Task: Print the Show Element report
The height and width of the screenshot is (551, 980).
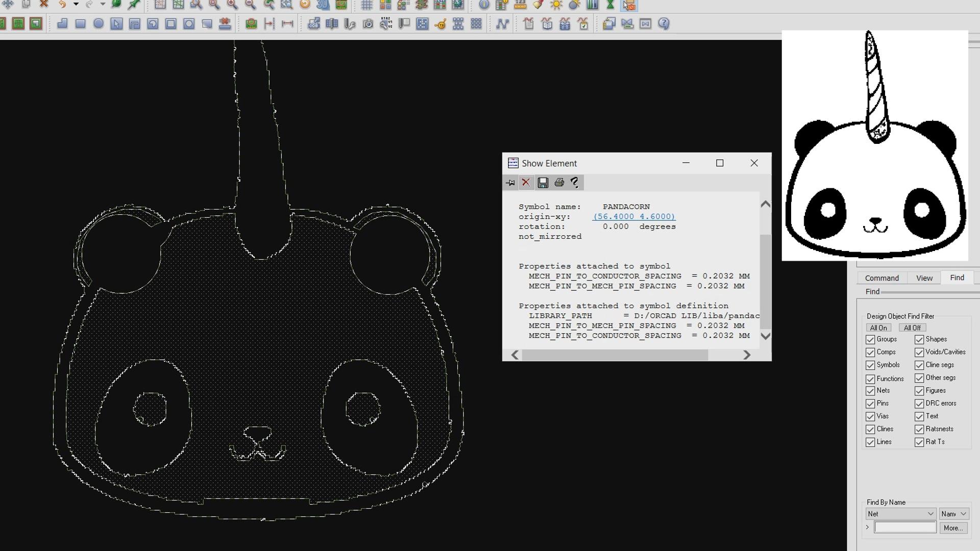Action: pos(559,183)
